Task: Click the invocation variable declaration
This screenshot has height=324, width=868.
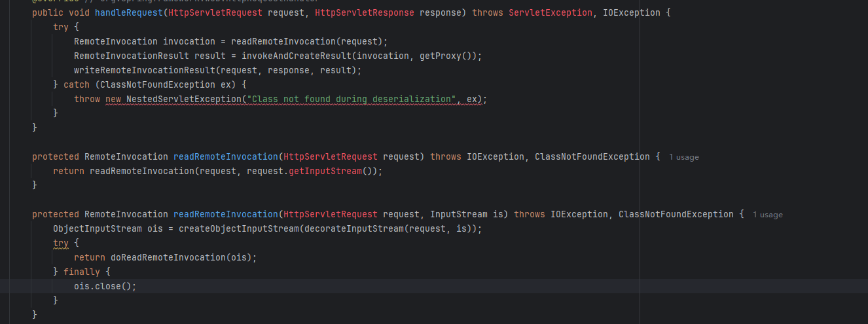Action: click(x=189, y=41)
